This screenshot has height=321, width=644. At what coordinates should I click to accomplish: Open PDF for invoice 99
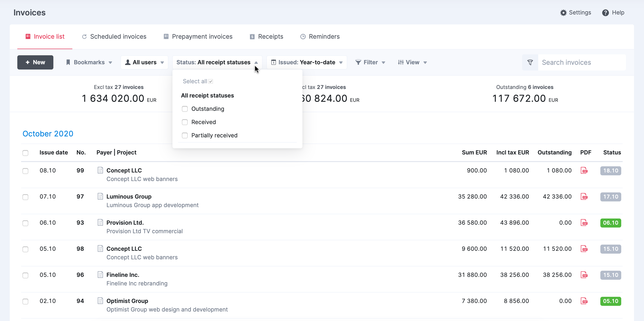(x=584, y=171)
